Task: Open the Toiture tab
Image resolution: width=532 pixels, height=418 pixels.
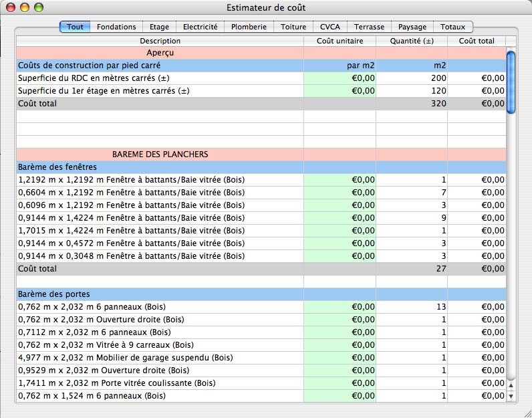Action: pyautogui.click(x=293, y=27)
